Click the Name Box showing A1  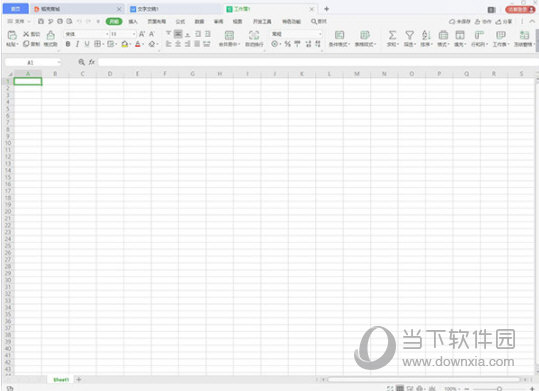click(x=33, y=62)
